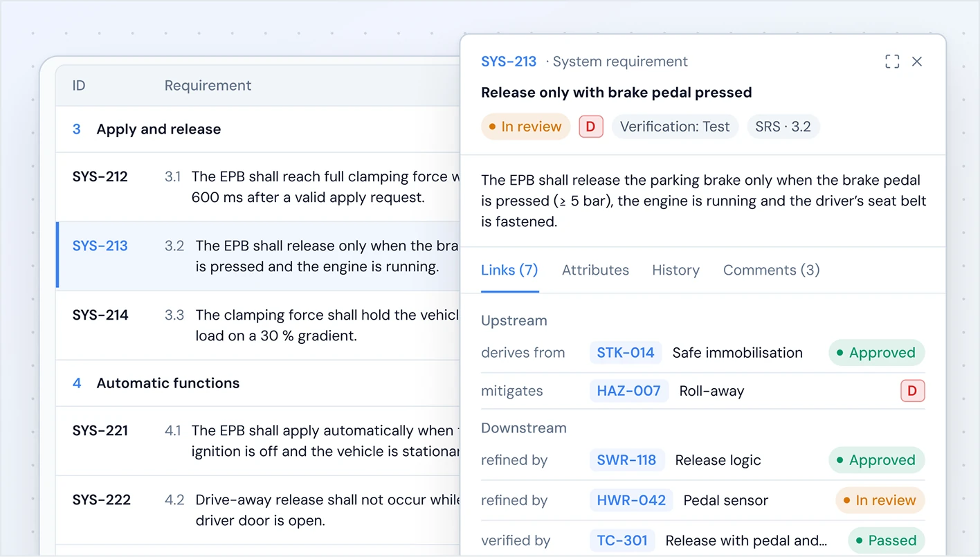Open linked requirement SWR-118
Screen dimensions: 980x557
[x=627, y=460]
